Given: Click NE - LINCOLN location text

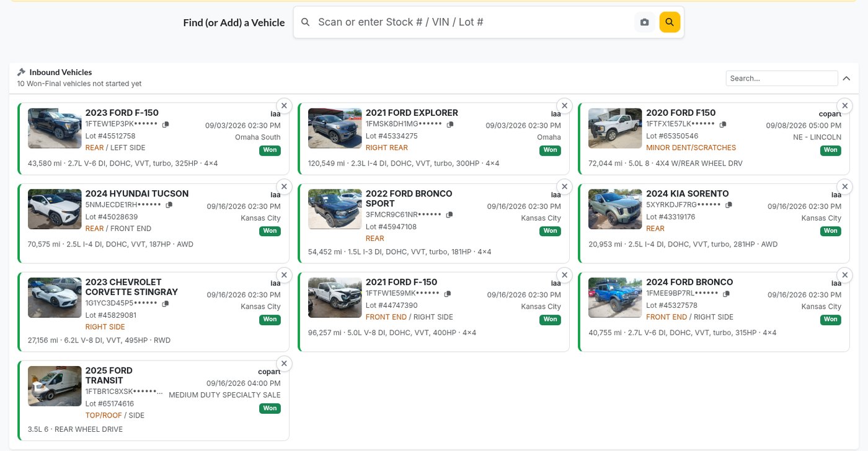Looking at the screenshot, I should [x=817, y=138].
